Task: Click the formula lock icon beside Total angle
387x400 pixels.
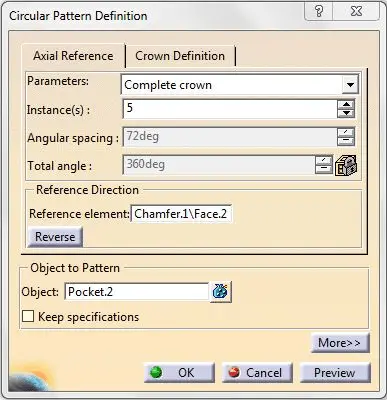Action: click(x=346, y=165)
